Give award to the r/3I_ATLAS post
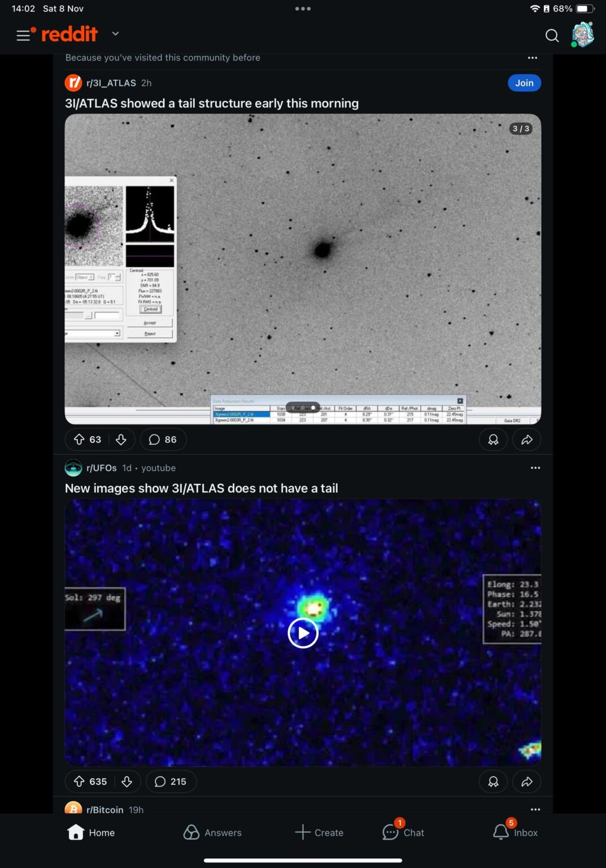 (x=493, y=440)
